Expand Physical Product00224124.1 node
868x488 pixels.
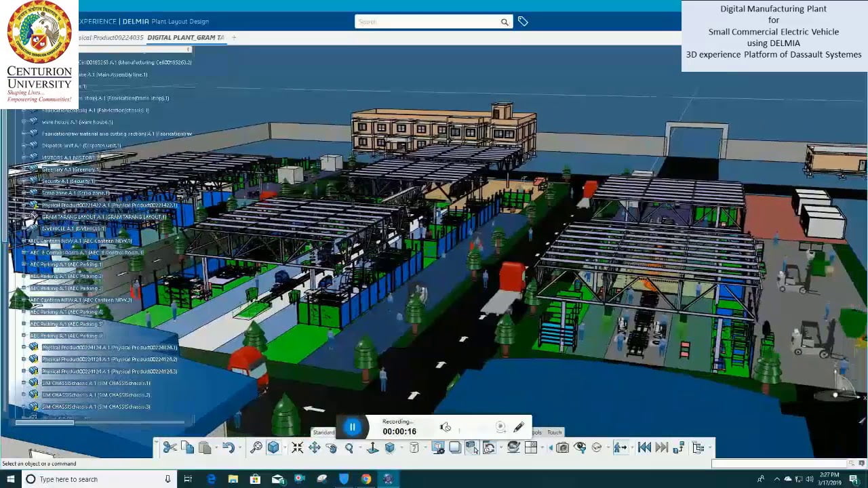(x=24, y=347)
